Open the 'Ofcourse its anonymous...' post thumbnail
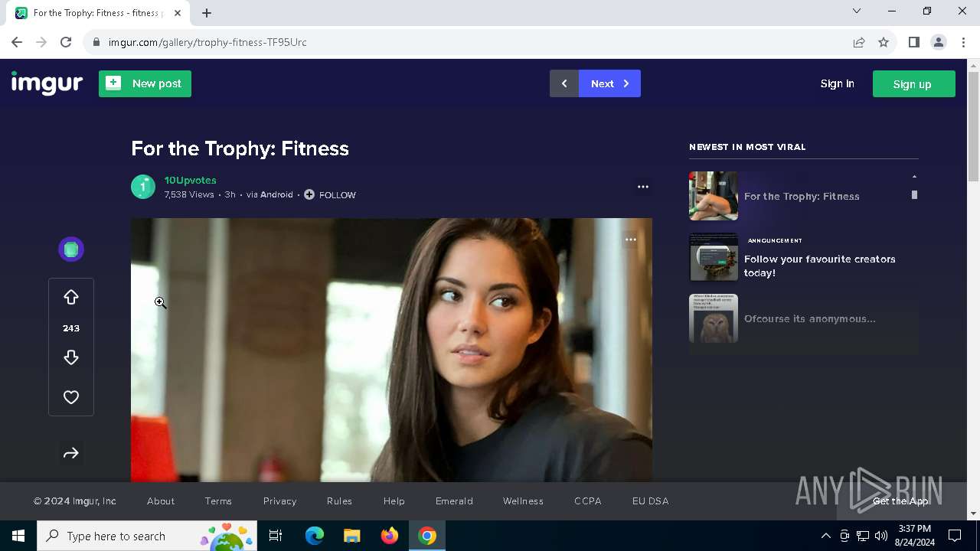Screen dimensions: 980x551 [714, 318]
